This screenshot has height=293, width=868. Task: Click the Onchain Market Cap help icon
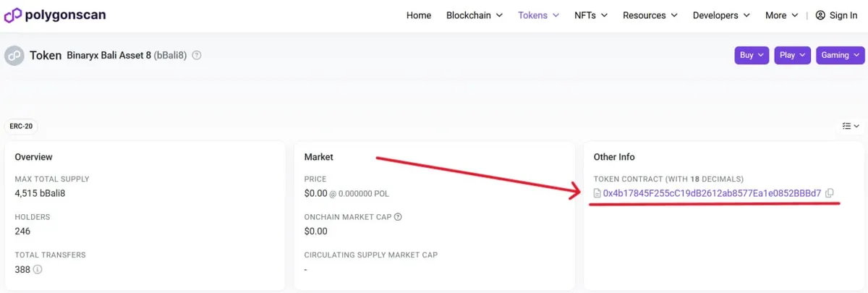pos(398,217)
